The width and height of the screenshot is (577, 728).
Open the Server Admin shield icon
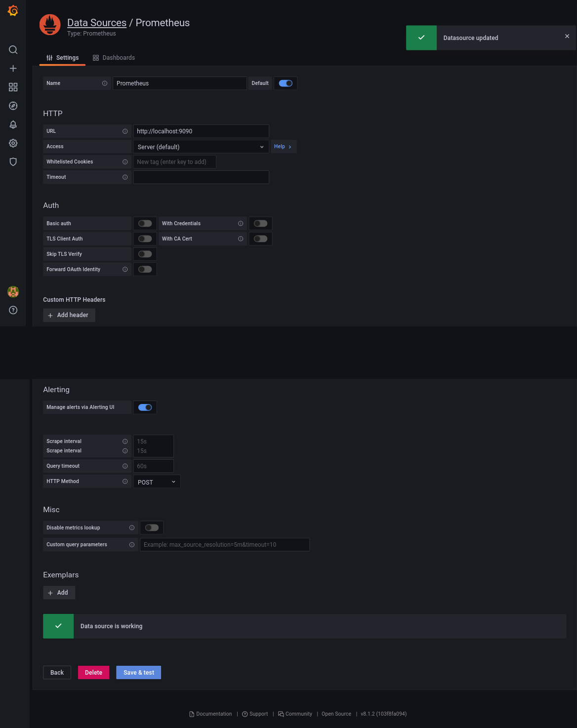[13, 162]
